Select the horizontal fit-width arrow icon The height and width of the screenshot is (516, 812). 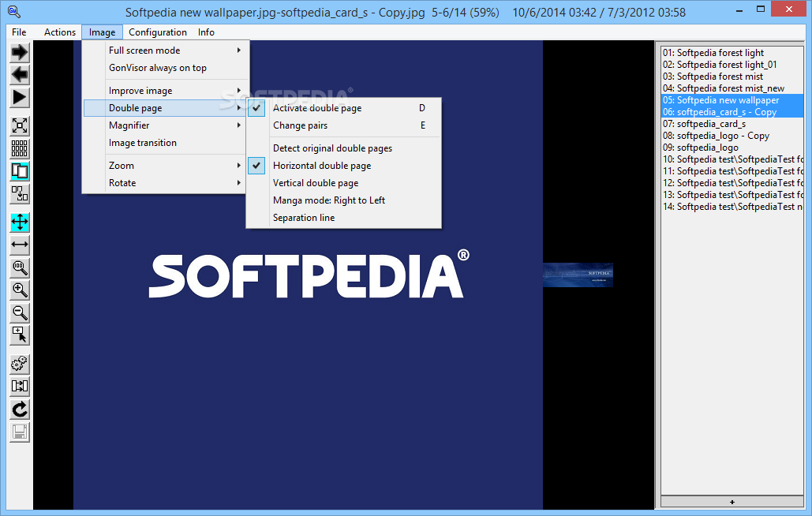20,245
